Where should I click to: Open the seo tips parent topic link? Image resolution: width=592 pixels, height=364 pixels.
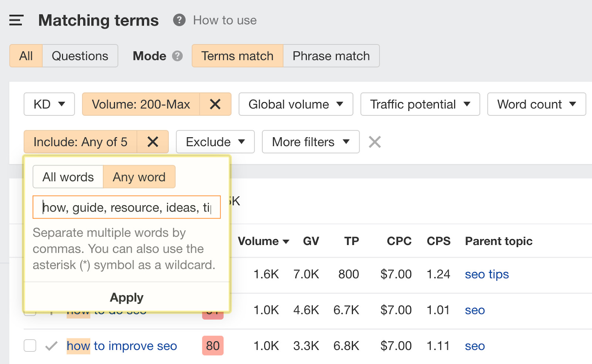[486, 274]
